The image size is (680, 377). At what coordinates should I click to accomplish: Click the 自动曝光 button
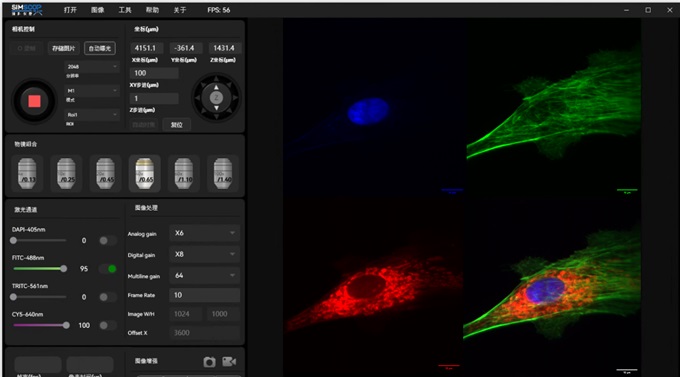pos(100,48)
